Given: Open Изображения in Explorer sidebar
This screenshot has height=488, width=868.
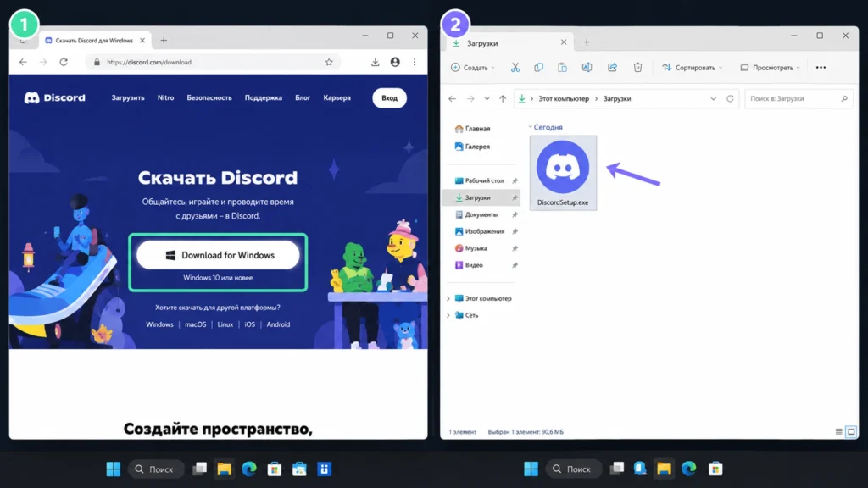Looking at the screenshot, I should coord(480,231).
